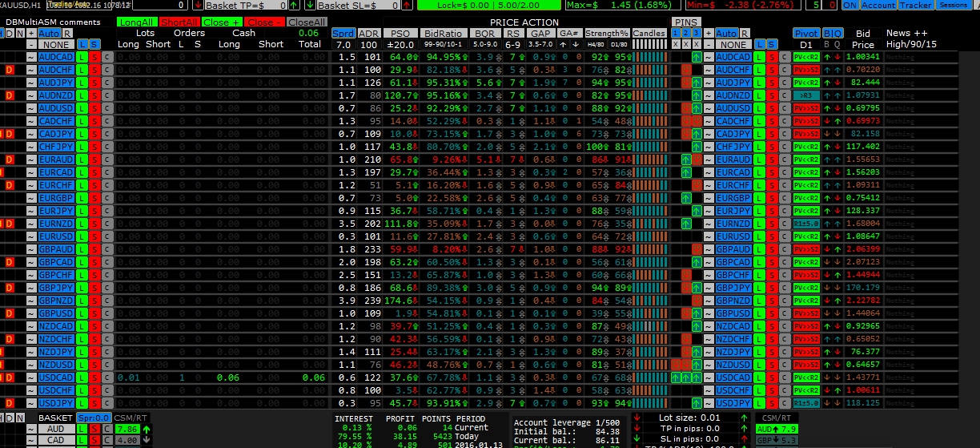Click right panel plus button beside Auto
The image size is (980, 448).
click(709, 33)
